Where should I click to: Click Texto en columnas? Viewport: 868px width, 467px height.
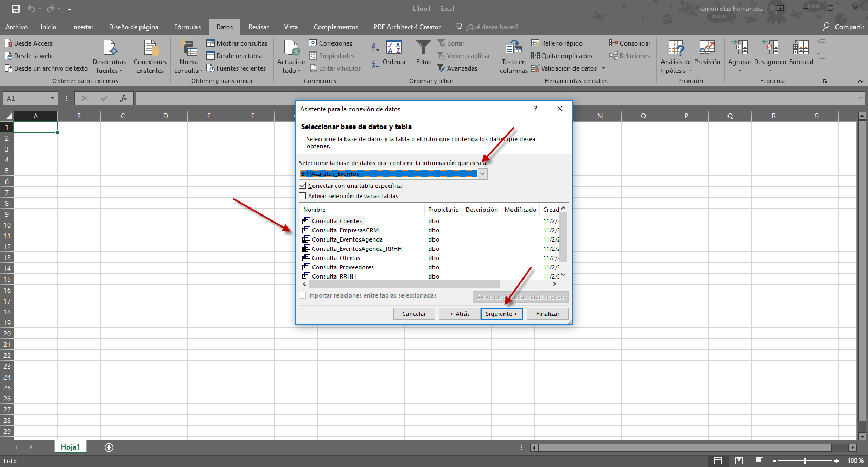pyautogui.click(x=513, y=56)
